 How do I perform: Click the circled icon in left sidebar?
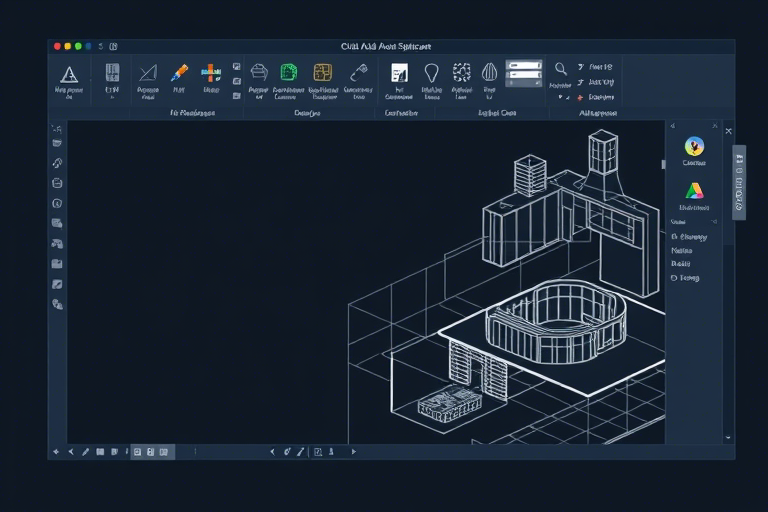coord(57,203)
